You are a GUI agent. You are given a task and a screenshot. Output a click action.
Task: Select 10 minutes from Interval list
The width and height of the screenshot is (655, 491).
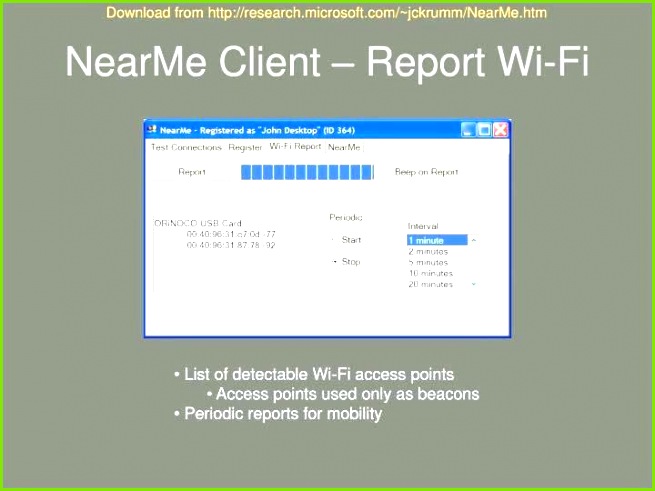click(430, 273)
